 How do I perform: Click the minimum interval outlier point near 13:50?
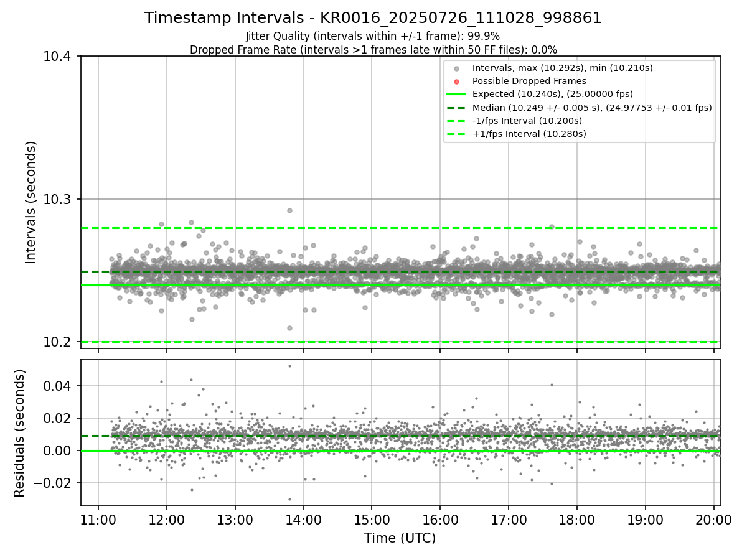click(289, 328)
